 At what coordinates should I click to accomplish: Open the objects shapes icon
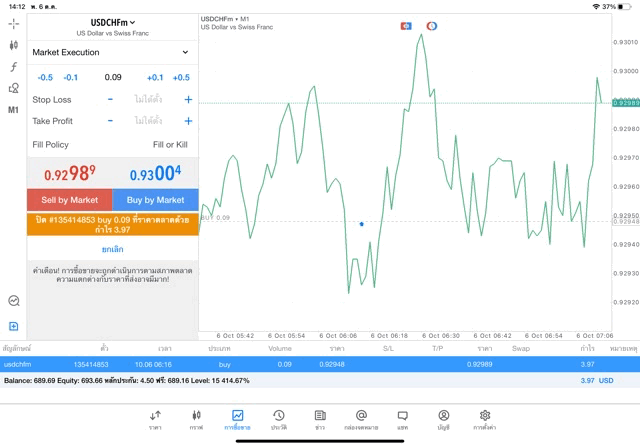pos(13,88)
